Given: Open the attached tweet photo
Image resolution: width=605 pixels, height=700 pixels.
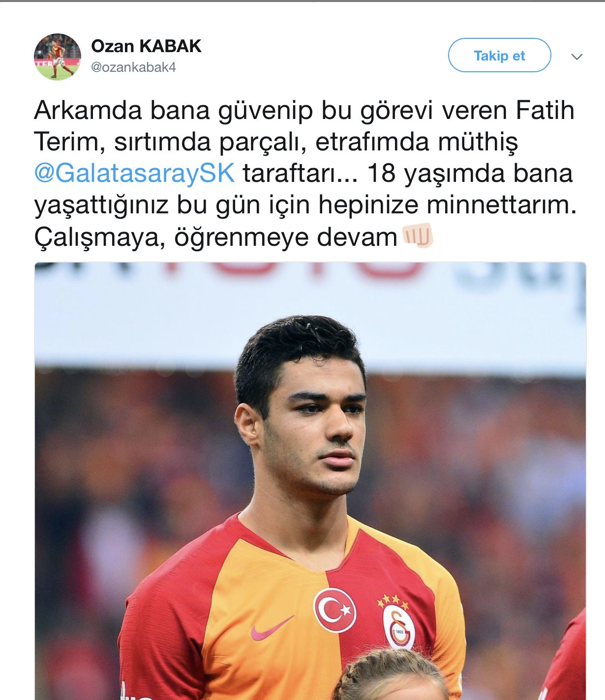Looking at the screenshot, I should pyautogui.click(x=310, y=481).
